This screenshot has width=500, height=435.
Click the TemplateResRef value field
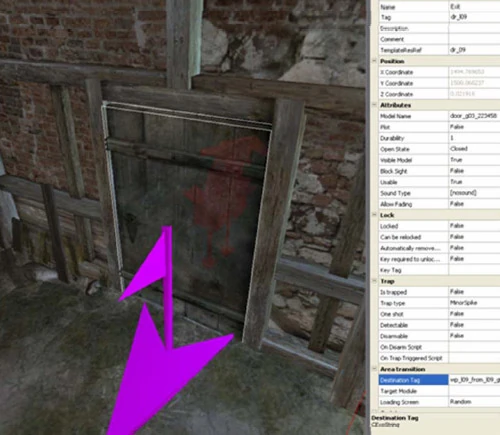pyautogui.click(x=474, y=50)
